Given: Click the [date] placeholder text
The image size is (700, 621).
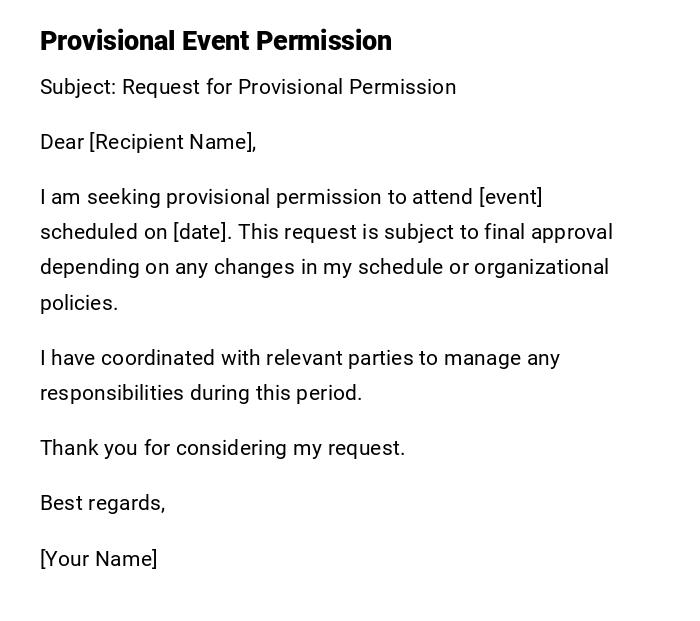Looking at the screenshot, I should (202, 232).
